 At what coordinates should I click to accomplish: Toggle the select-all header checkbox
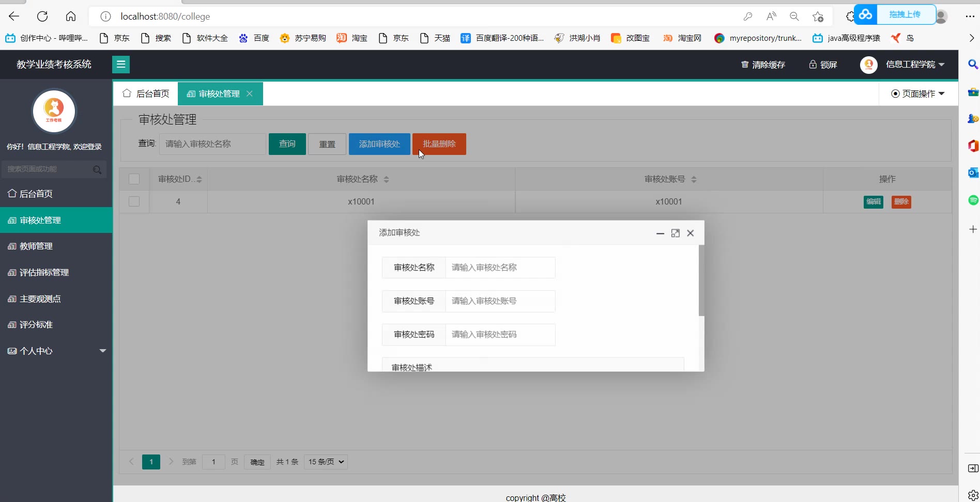click(134, 179)
